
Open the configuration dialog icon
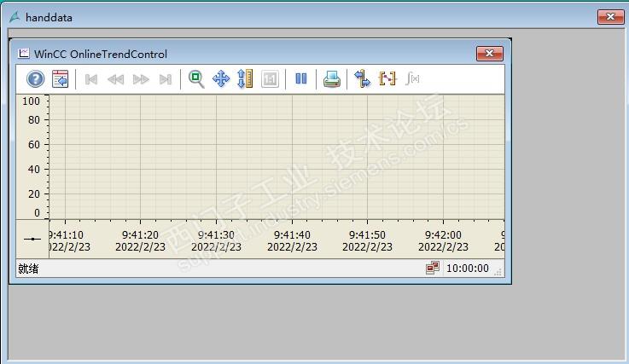(61, 78)
